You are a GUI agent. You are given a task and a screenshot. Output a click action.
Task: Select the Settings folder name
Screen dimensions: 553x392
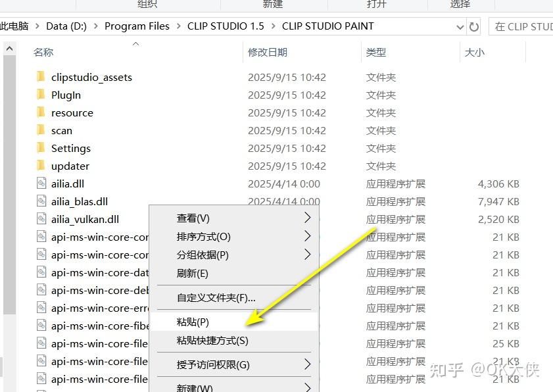[71, 149]
